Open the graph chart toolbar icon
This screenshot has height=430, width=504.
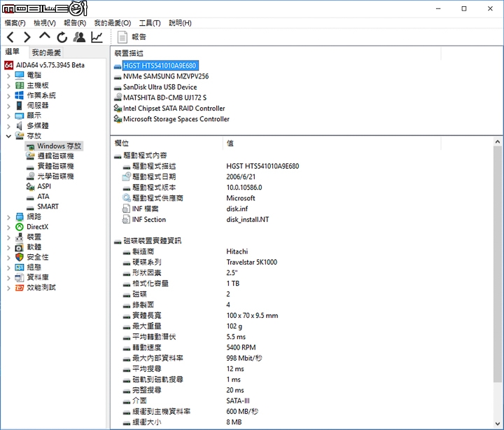point(97,37)
